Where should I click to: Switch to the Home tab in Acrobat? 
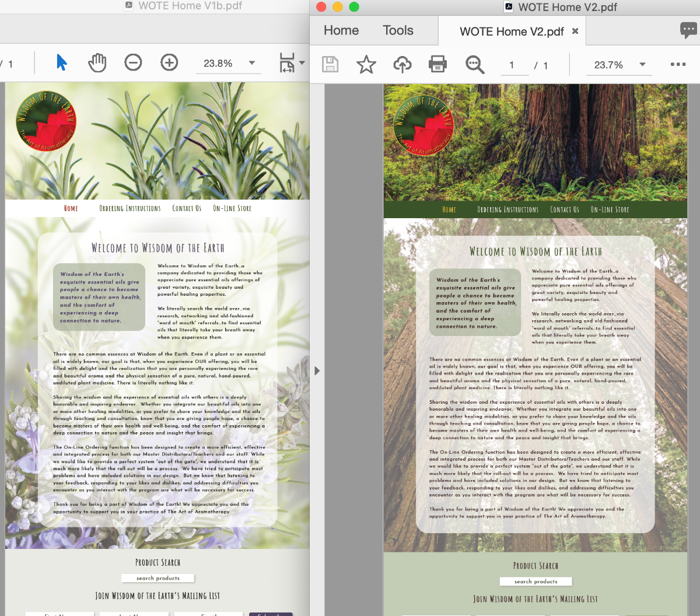341,30
